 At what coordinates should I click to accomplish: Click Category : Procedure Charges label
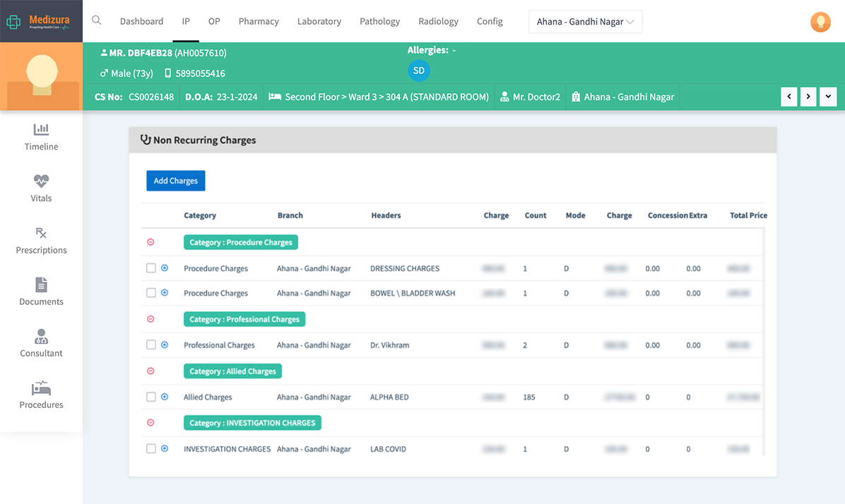point(241,242)
